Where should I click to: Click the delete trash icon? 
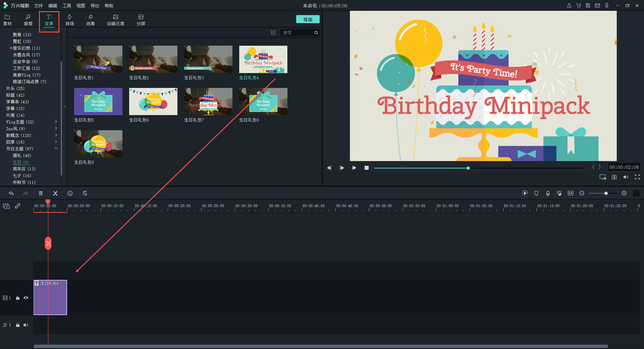pyautogui.click(x=41, y=193)
